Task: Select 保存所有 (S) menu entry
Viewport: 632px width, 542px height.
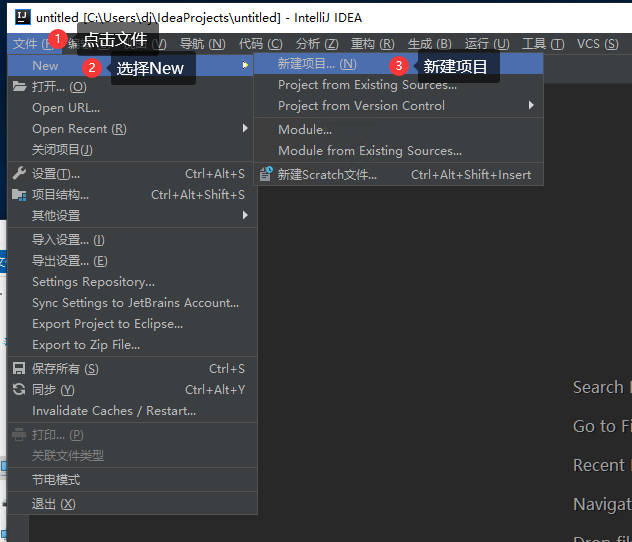Action: (132, 368)
